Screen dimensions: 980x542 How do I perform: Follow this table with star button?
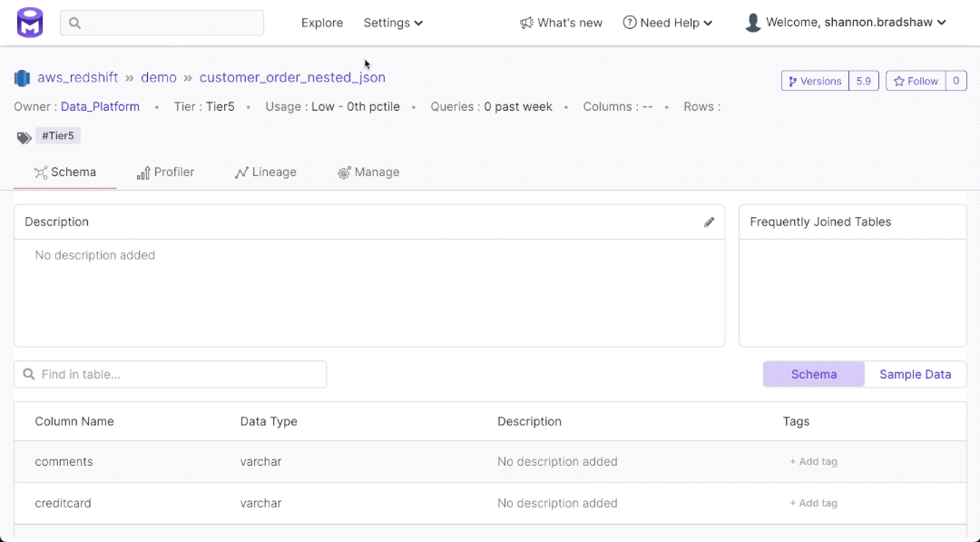[916, 81]
